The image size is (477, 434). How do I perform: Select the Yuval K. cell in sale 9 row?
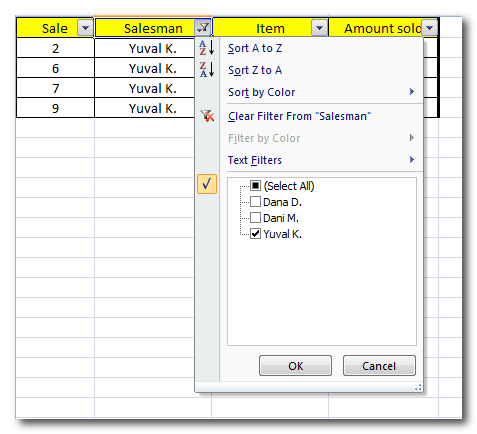click(x=145, y=108)
